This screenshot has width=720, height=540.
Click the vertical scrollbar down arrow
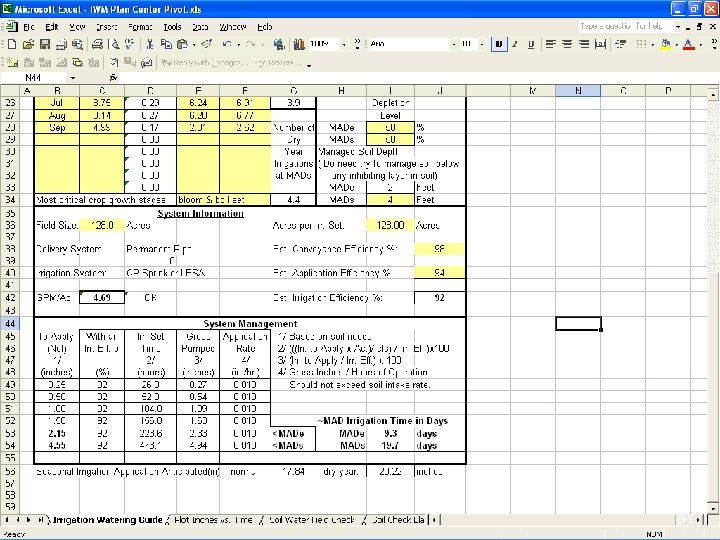[713, 509]
